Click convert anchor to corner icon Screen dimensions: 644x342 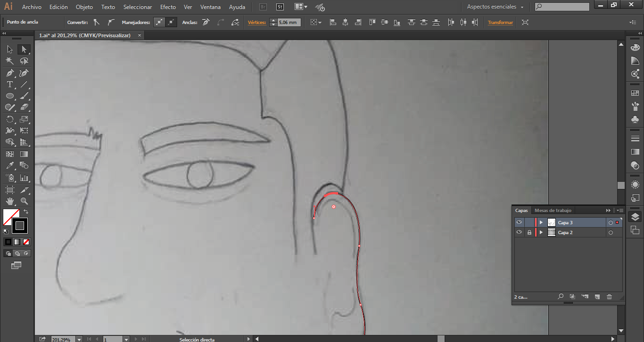click(x=96, y=22)
